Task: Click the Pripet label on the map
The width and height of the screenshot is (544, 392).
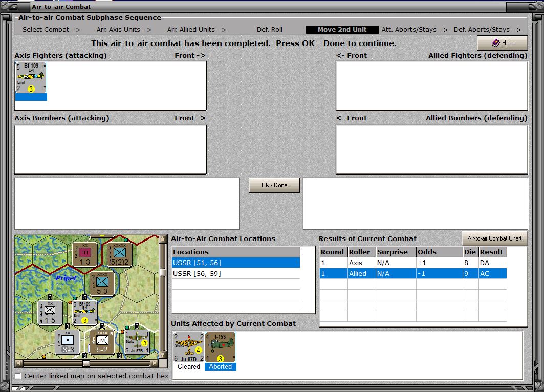Action: pyautogui.click(x=66, y=278)
